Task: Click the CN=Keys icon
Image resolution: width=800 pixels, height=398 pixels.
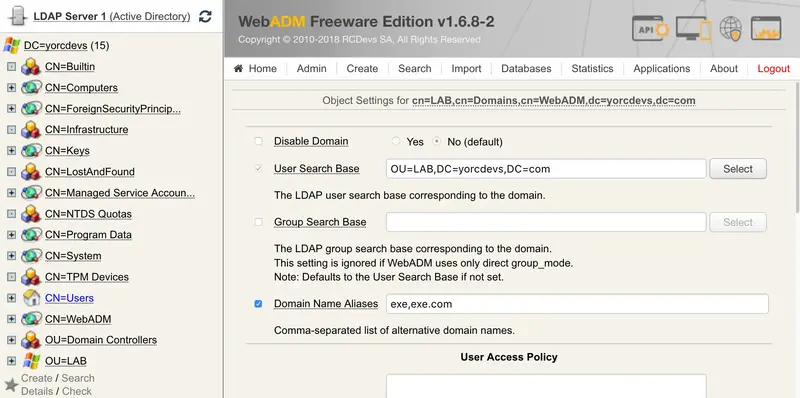Action: (x=31, y=151)
